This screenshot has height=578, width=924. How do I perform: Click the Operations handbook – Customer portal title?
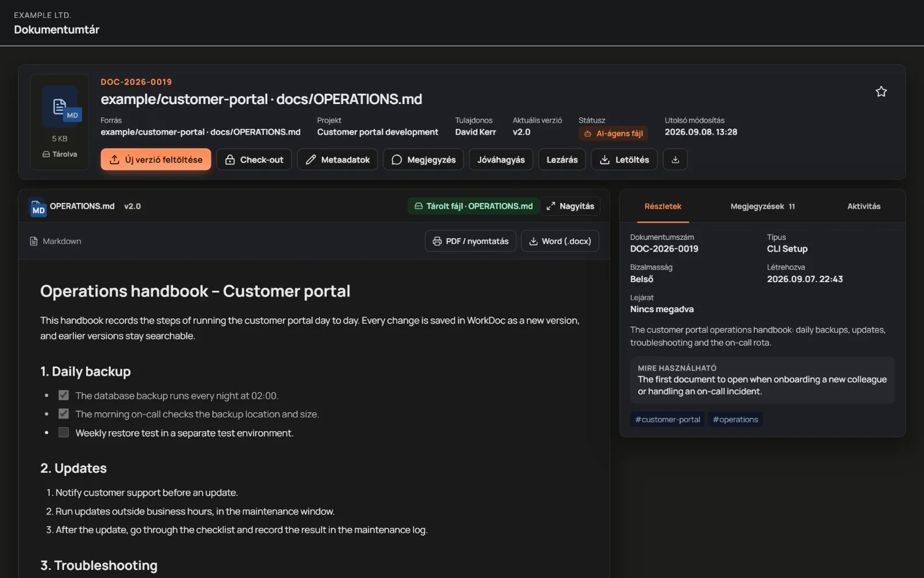pos(195,291)
